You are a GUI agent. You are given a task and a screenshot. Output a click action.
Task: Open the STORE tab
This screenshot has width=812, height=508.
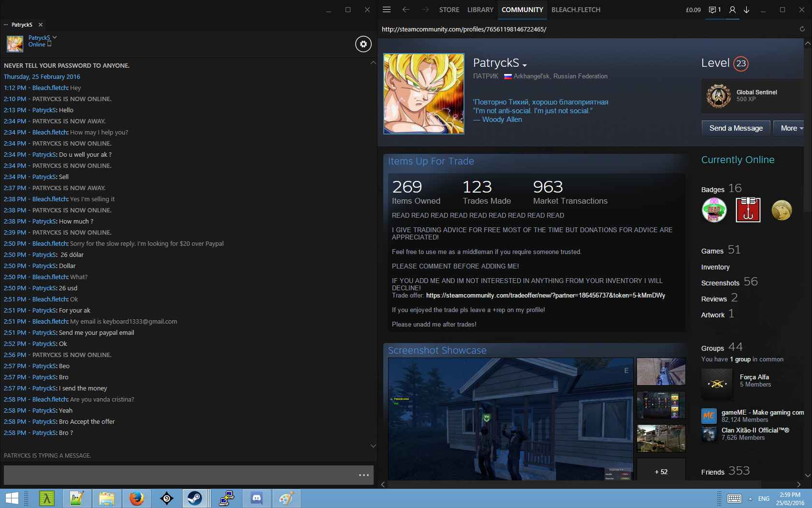click(449, 10)
